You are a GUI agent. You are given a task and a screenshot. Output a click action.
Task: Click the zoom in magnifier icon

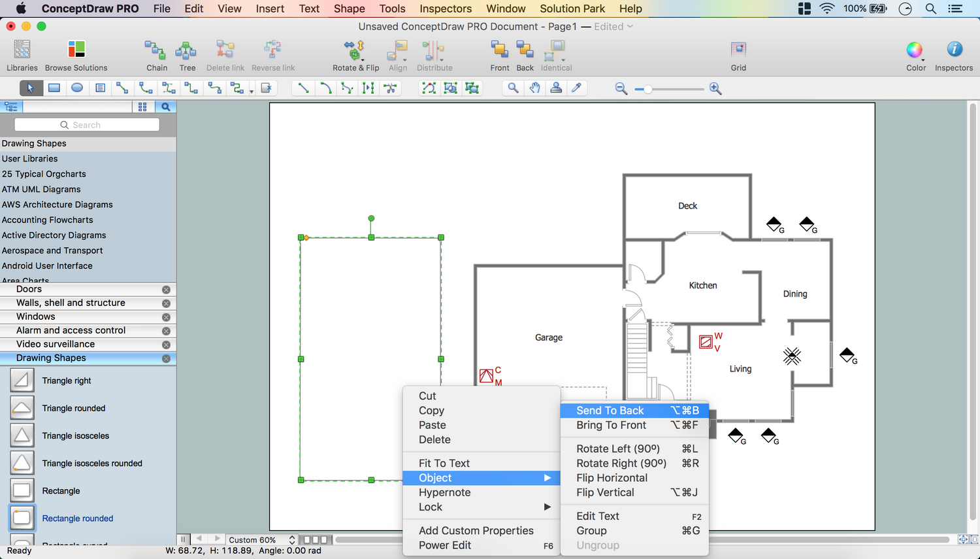point(715,89)
